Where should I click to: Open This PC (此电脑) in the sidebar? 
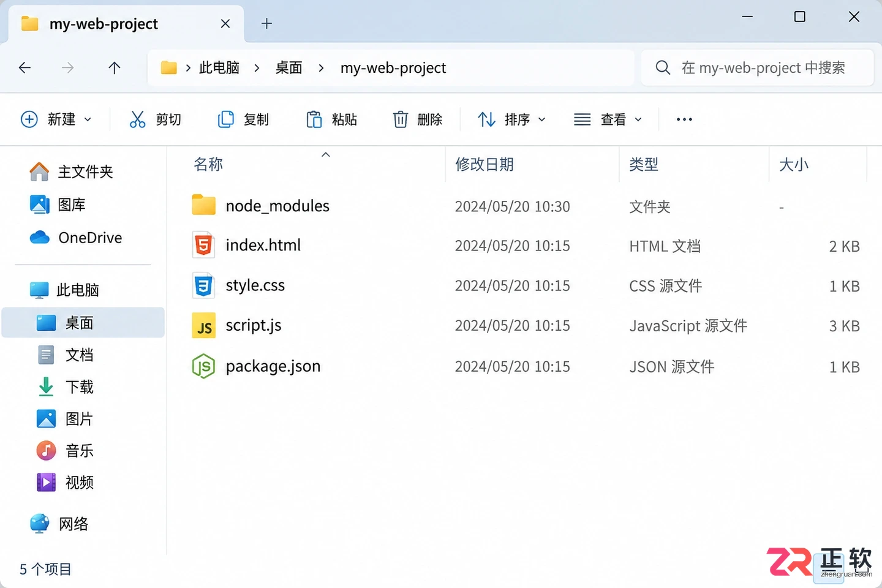coord(65,290)
